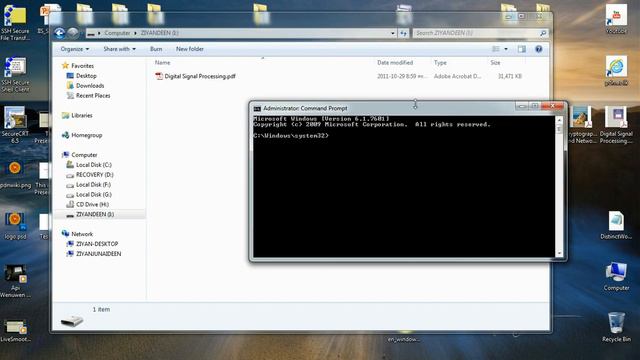Sort by Size column header

point(496,62)
